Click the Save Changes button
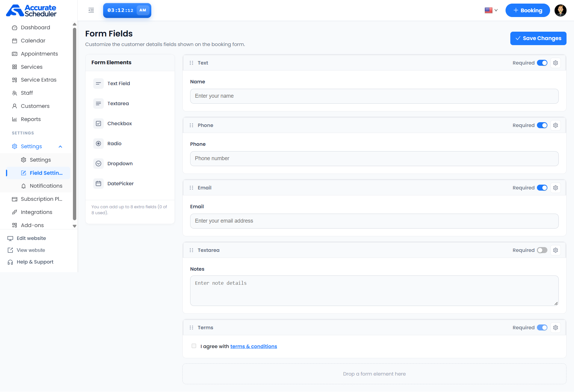The width and height of the screenshot is (574, 392). 538,38
